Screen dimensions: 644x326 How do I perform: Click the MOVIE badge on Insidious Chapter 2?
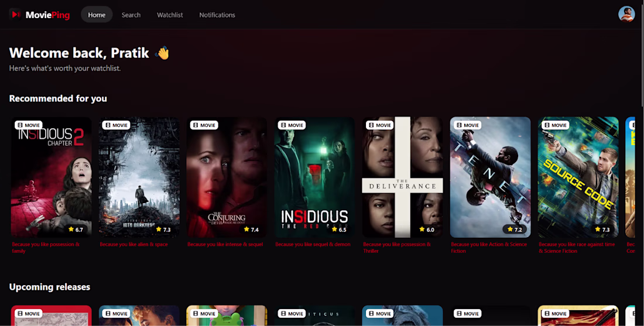pos(29,125)
